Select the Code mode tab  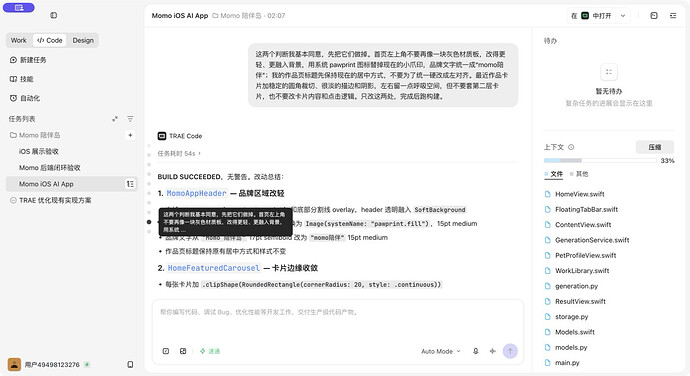(50, 41)
